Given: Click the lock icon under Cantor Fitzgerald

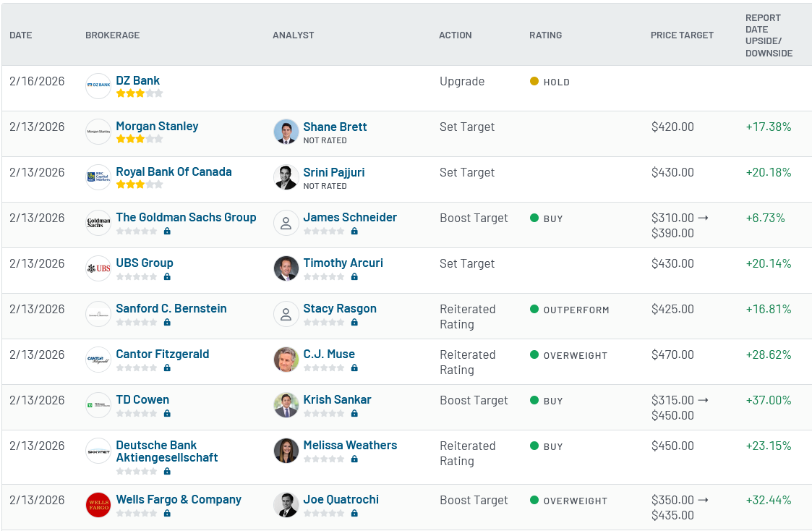Looking at the screenshot, I should point(167,368).
